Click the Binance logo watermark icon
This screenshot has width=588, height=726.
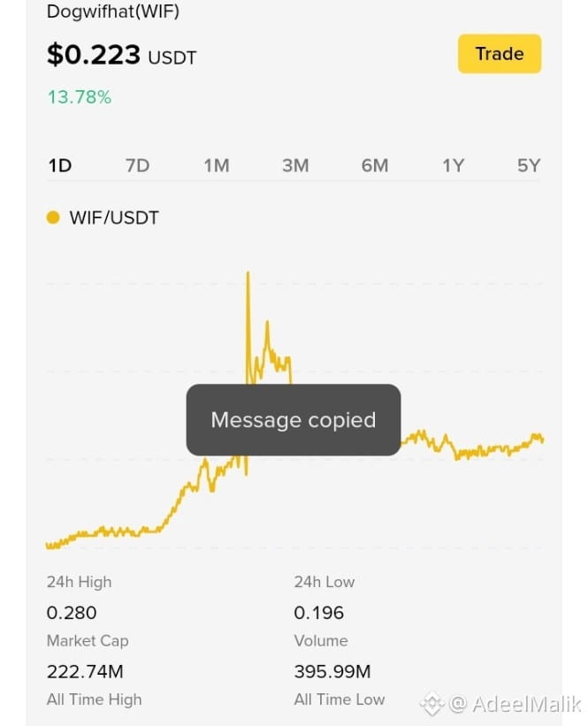tap(432, 704)
